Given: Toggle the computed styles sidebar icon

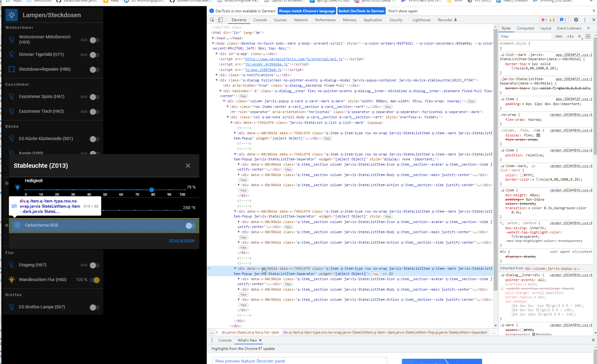Looking at the screenshot, I should 588,36.
